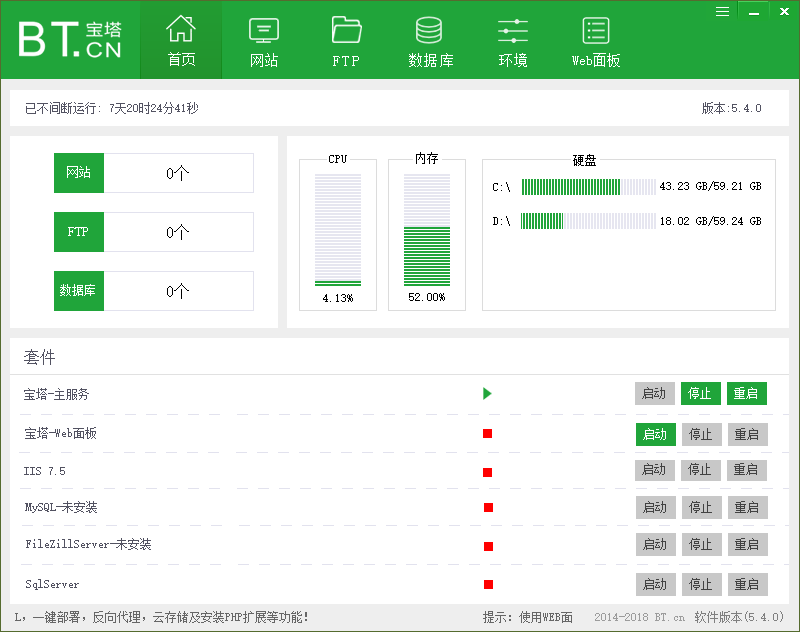
Task: Click the SqlServer row label
Action: [x=52, y=585]
